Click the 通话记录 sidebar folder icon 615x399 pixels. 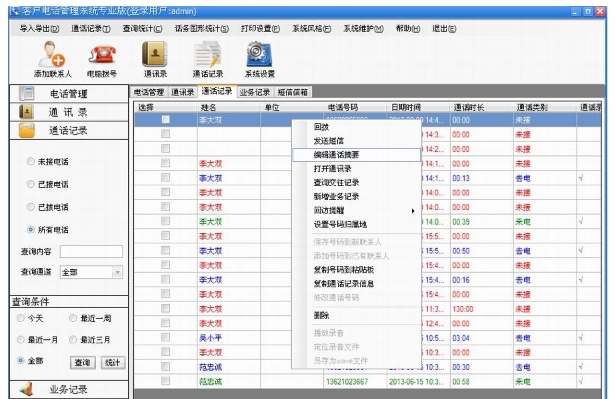coord(27,130)
